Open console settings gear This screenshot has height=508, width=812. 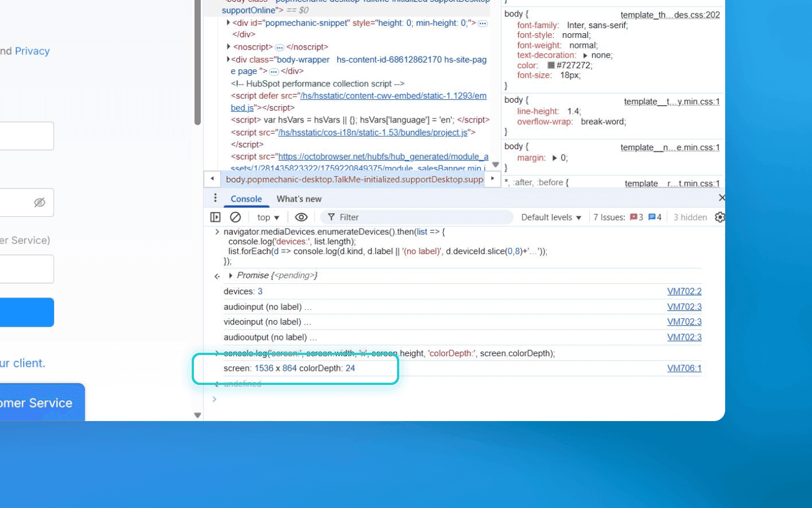(x=720, y=217)
